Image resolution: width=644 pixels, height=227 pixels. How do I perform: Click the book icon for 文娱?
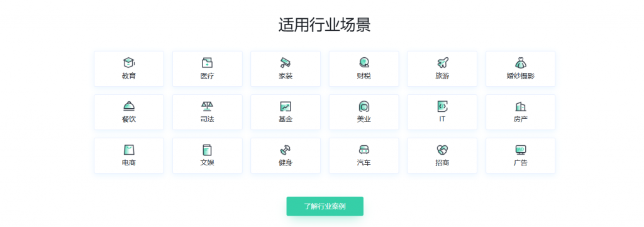click(208, 150)
